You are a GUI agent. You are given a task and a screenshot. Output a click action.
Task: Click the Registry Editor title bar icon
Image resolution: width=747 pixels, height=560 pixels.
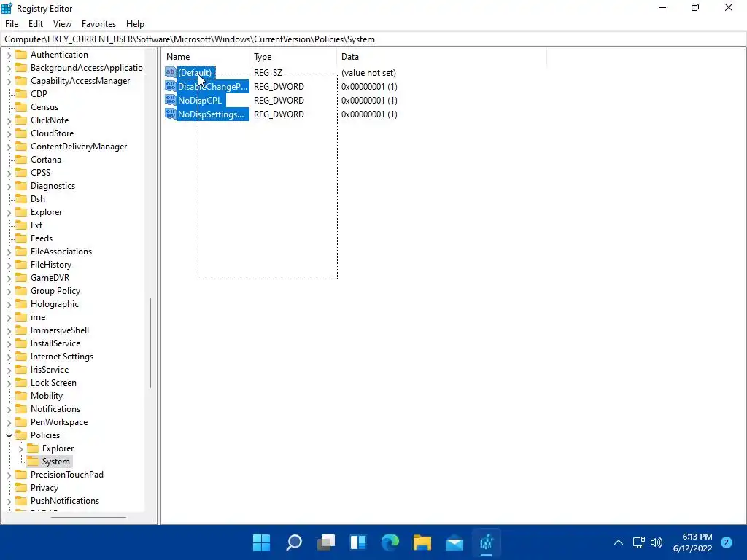(7, 8)
